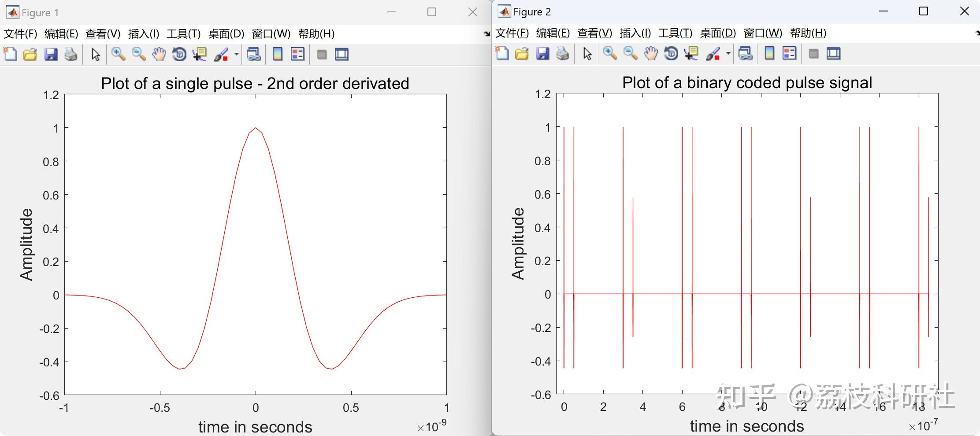Hide Plot Tools icon in Figure 1
980x436 pixels.
(x=322, y=54)
